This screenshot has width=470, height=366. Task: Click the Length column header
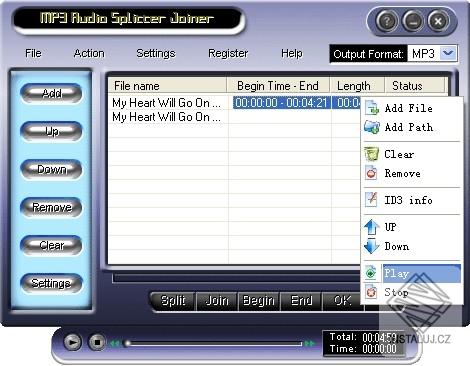click(357, 86)
